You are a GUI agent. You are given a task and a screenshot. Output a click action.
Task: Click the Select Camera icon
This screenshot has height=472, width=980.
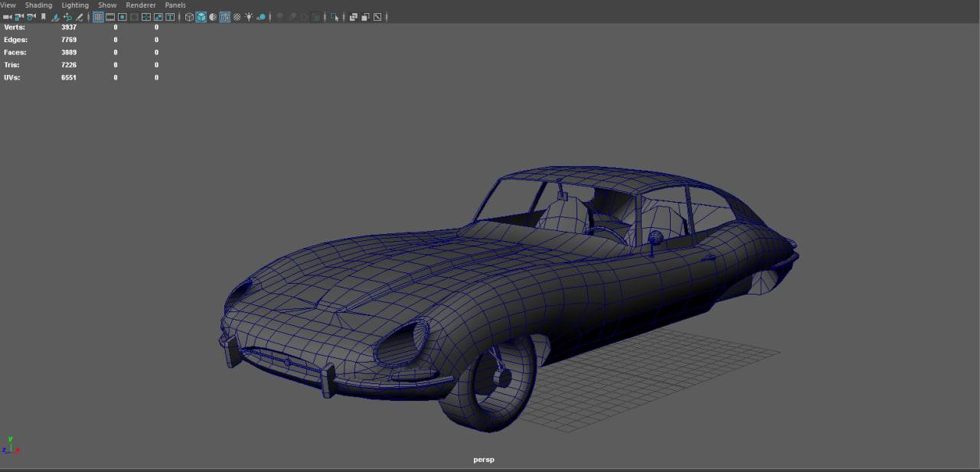(7, 17)
